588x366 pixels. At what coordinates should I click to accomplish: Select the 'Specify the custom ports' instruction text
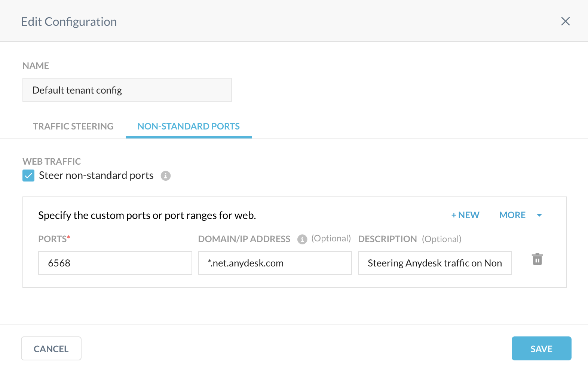(x=147, y=216)
